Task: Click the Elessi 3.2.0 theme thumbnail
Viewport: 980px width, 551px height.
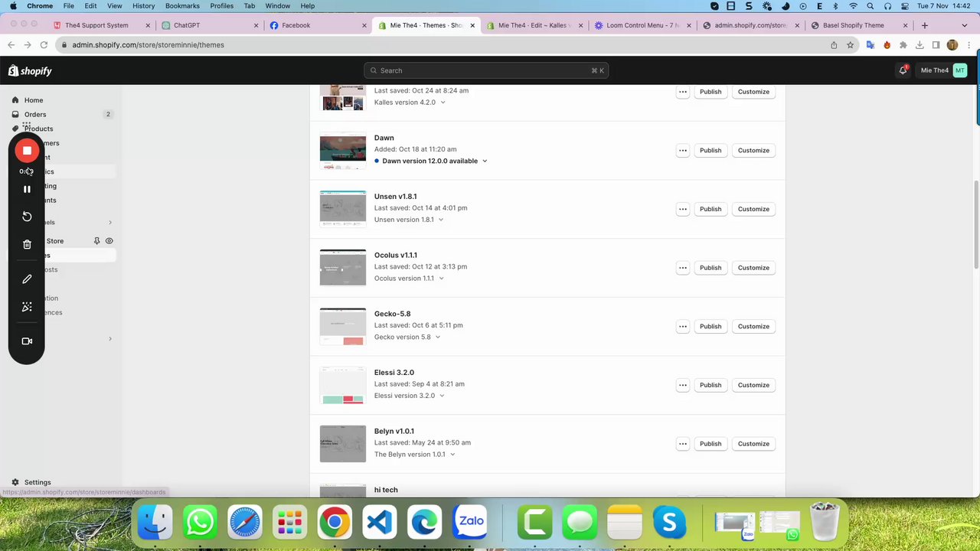Action: (343, 386)
